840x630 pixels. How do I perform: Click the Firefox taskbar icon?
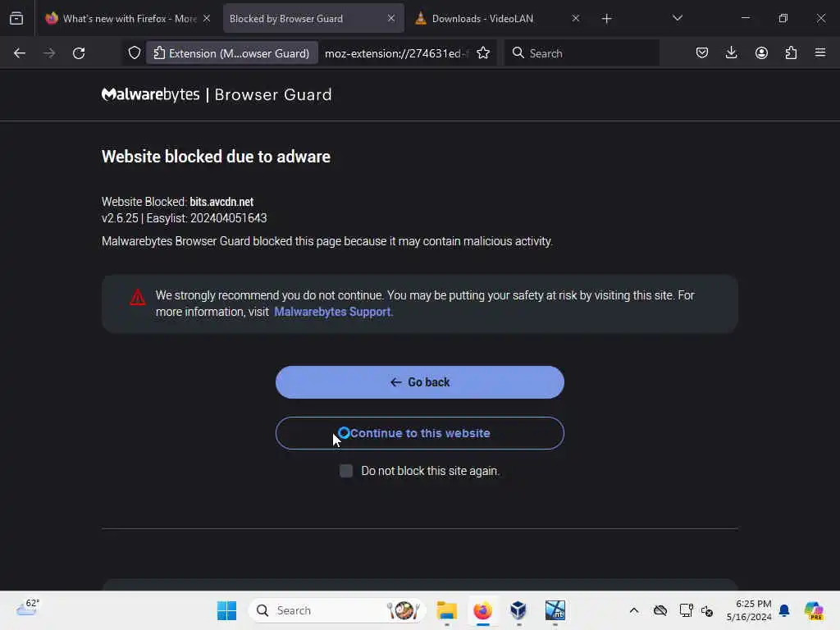point(482,610)
